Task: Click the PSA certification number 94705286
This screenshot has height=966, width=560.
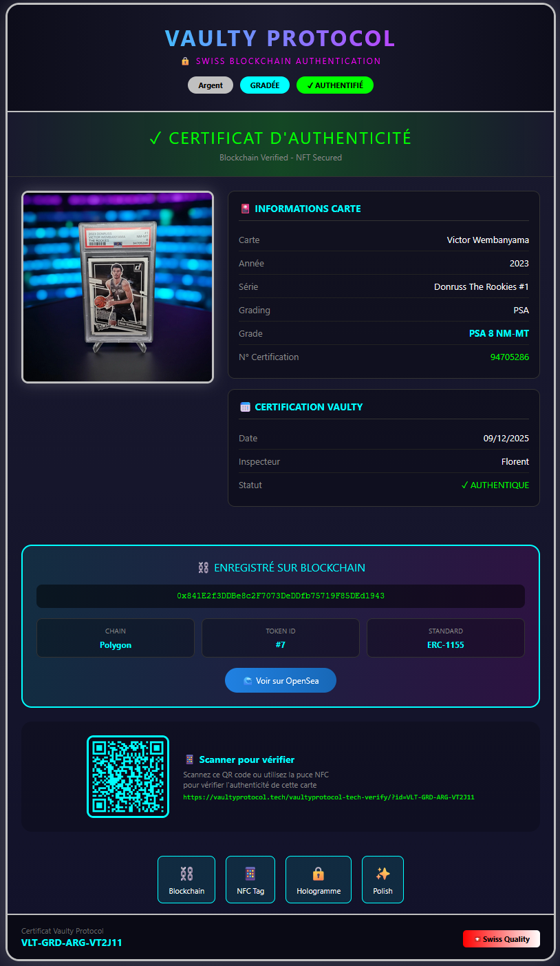Action: click(x=510, y=357)
